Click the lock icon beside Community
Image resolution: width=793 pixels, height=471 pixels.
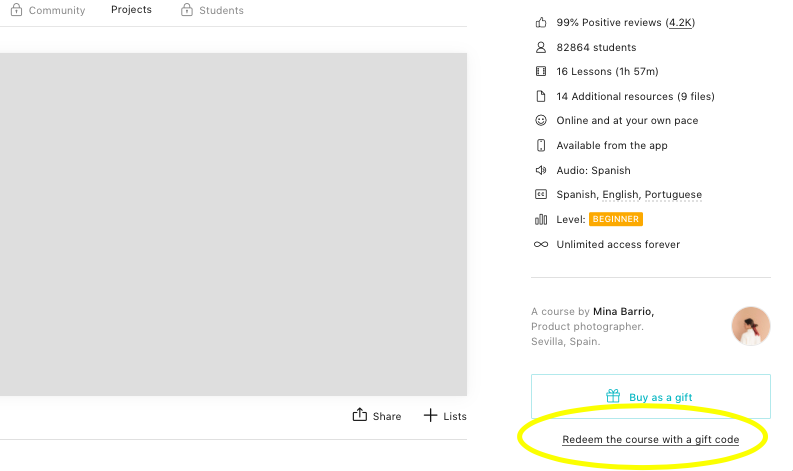click(x=16, y=10)
